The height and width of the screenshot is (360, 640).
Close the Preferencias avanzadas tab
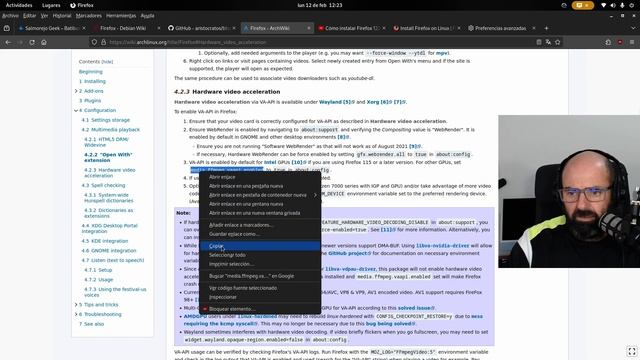533,28
